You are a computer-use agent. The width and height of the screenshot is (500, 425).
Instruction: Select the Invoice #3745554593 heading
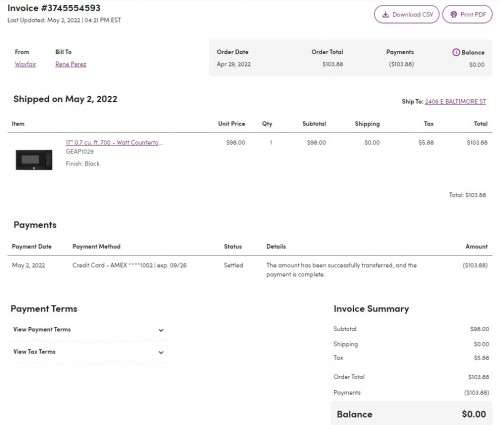[x=54, y=8]
